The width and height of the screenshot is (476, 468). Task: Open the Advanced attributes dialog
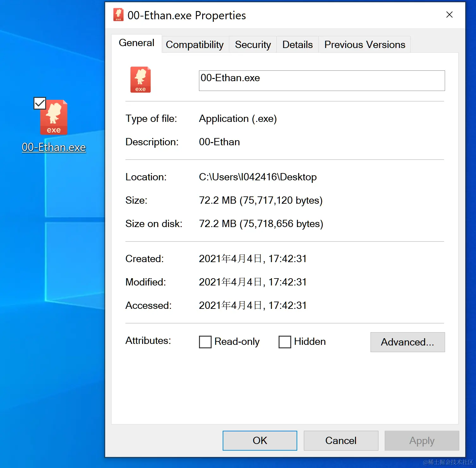point(407,342)
